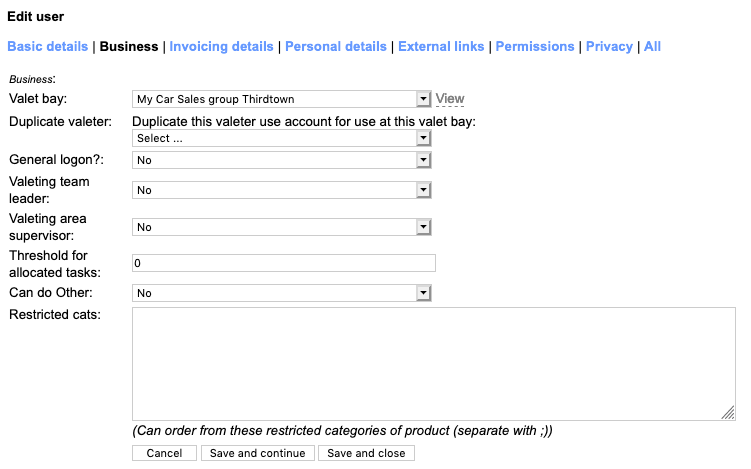The image size is (751, 469).
Task: Focus the Threshold for allocated tasks field
Action: (284, 263)
